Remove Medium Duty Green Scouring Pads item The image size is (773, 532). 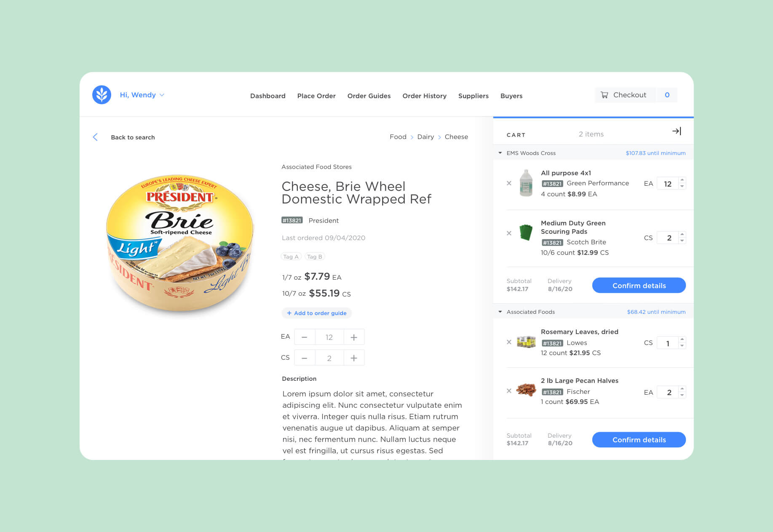509,233
